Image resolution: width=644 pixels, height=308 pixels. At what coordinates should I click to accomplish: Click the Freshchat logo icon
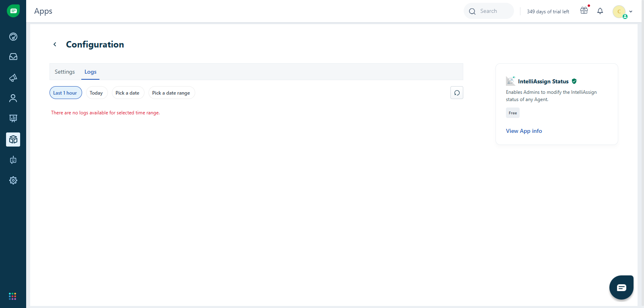13,11
